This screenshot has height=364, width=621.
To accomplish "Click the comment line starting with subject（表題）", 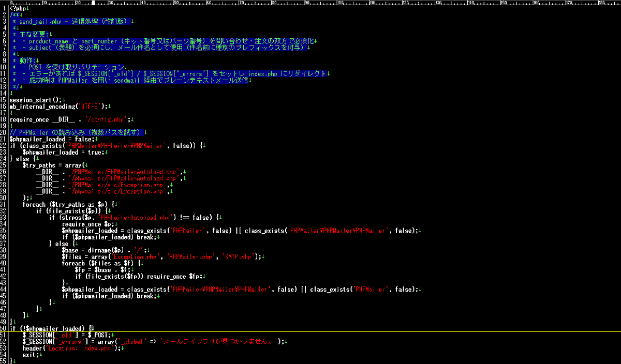I will tap(160, 48).
